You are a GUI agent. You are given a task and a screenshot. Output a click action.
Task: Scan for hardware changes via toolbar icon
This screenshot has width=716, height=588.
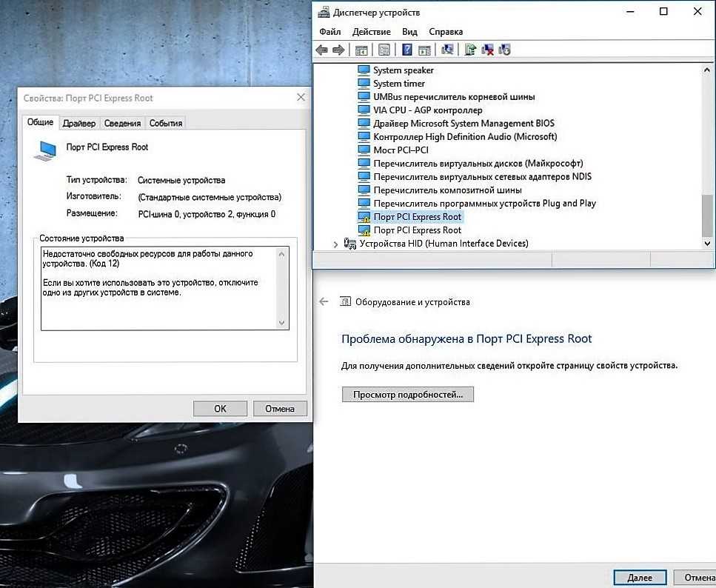447,50
